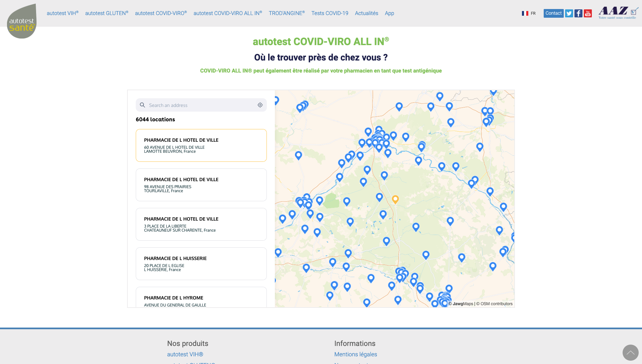Open the Facebook social icon

(x=578, y=13)
